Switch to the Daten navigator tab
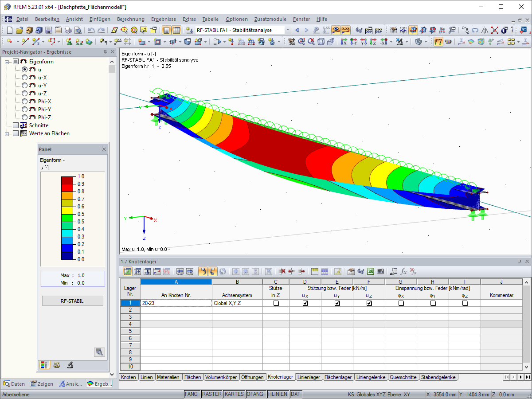This screenshot has height=399, width=532. pyautogui.click(x=14, y=384)
